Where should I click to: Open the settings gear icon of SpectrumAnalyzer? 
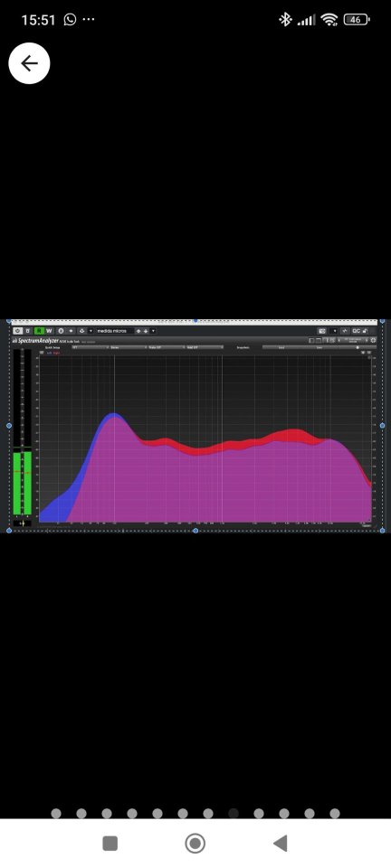click(x=373, y=340)
